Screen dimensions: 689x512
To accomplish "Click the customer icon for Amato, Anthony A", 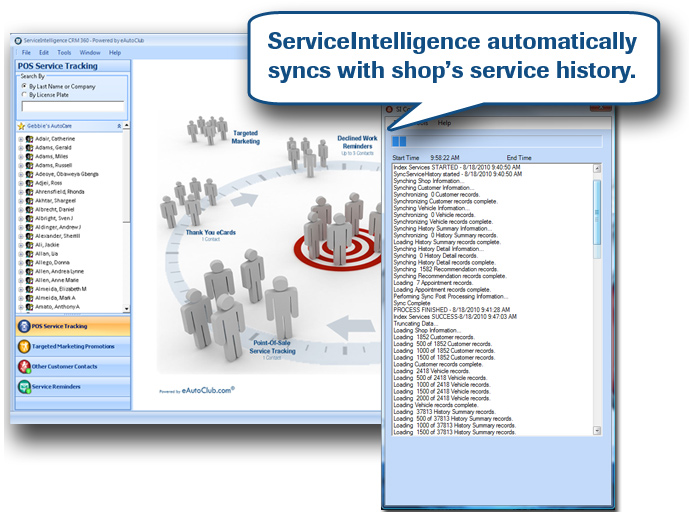I will pos(29,307).
